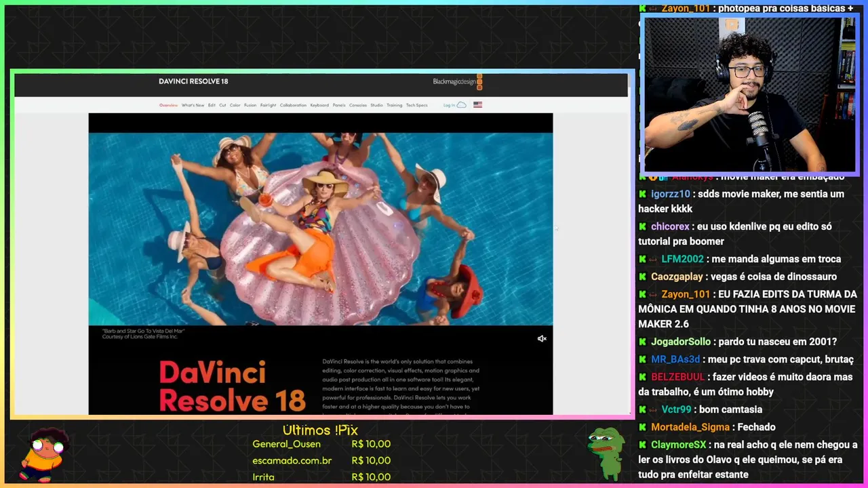Click the DAVINCI RESOLVE 18 header title

193,81
